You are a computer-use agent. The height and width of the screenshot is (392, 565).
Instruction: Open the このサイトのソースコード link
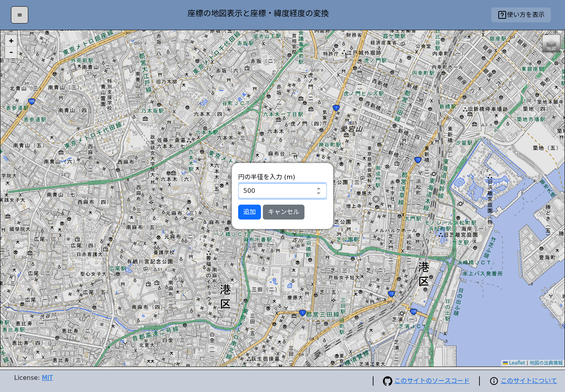[x=432, y=381]
